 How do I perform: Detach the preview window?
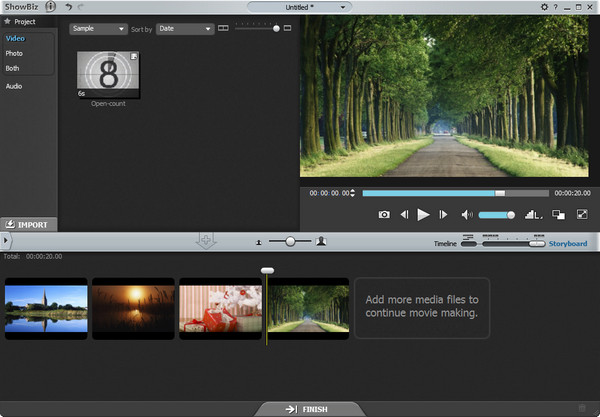[558, 214]
